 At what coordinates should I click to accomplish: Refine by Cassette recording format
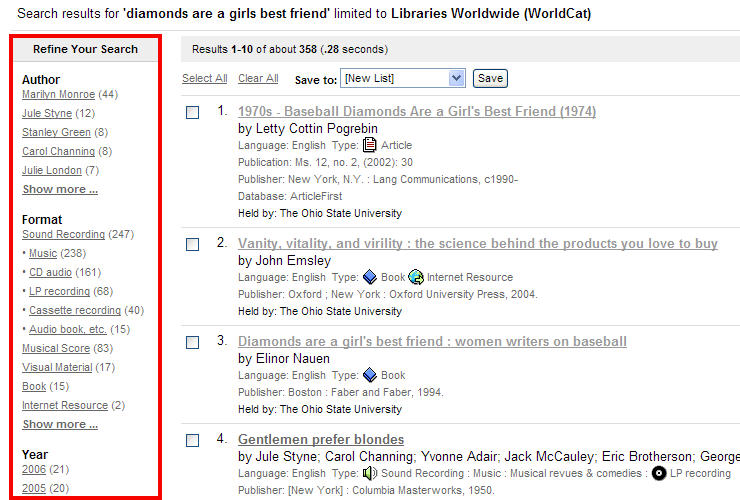pos(75,310)
